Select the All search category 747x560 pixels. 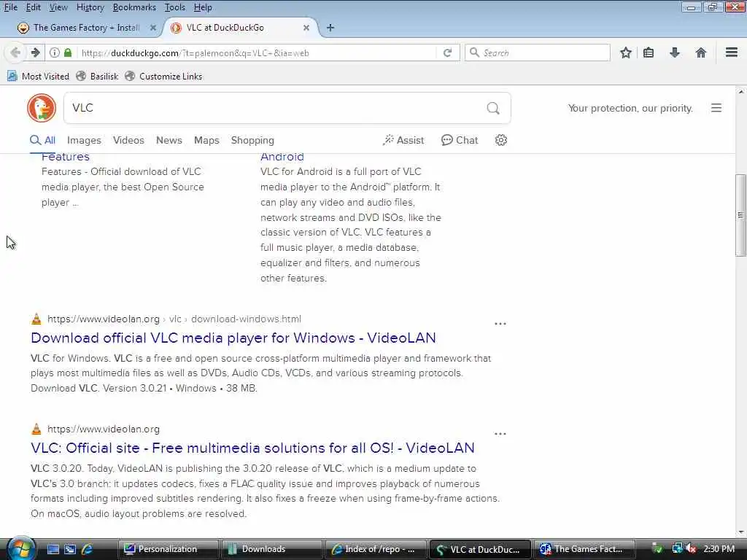click(x=42, y=140)
